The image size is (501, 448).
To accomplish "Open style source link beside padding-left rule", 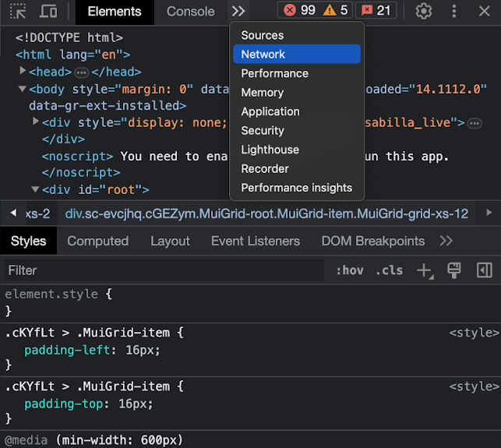I will (475, 333).
